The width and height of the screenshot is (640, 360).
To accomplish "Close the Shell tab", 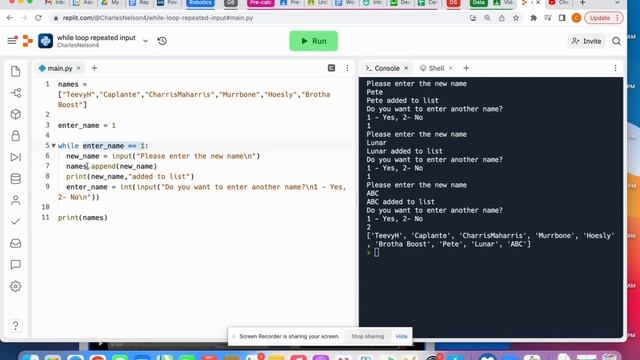I will click(451, 68).
